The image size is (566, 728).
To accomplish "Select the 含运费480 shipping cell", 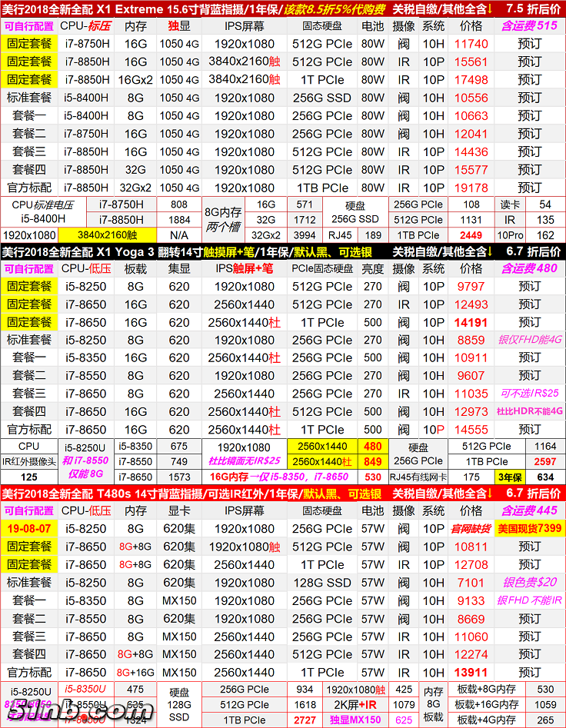I will tap(529, 268).
